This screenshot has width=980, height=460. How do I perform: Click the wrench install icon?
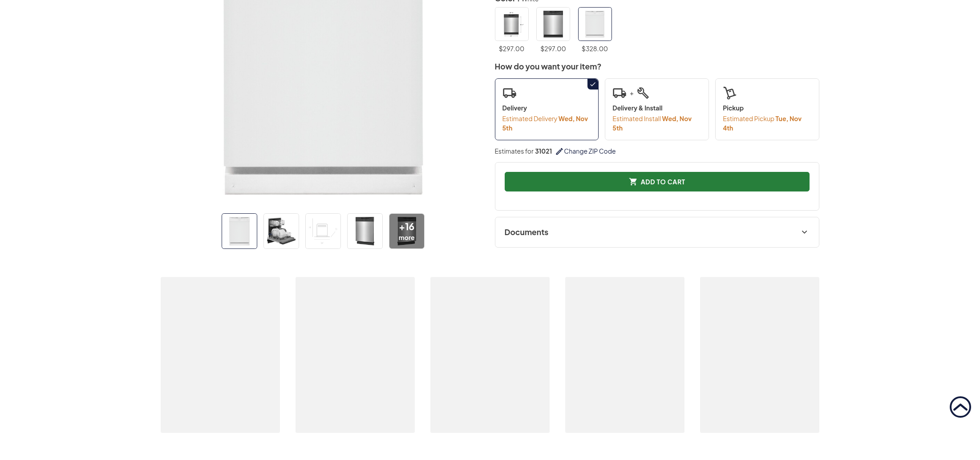pyautogui.click(x=643, y=93)
